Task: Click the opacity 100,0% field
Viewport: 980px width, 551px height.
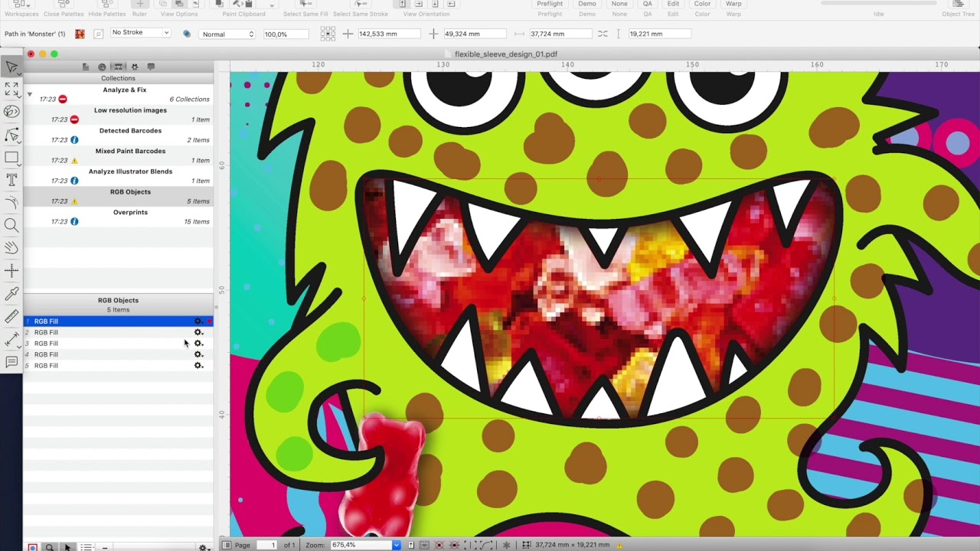Action: tap(285, 34)
